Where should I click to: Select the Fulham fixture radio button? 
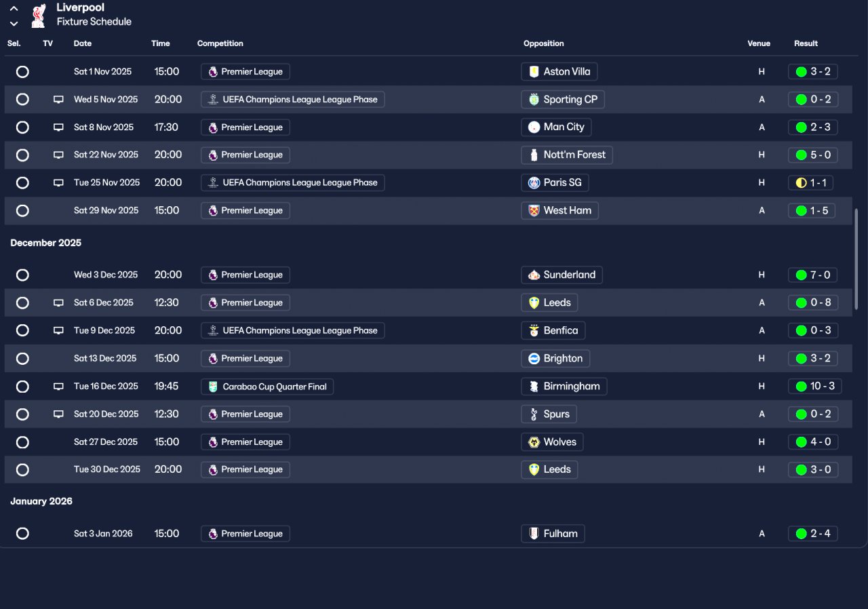click(x=22, y=534)
